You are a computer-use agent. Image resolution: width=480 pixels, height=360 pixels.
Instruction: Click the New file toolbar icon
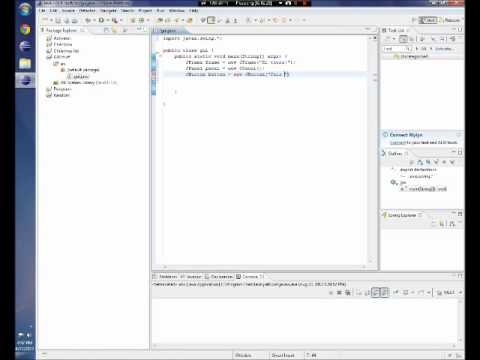pos(44,20)
